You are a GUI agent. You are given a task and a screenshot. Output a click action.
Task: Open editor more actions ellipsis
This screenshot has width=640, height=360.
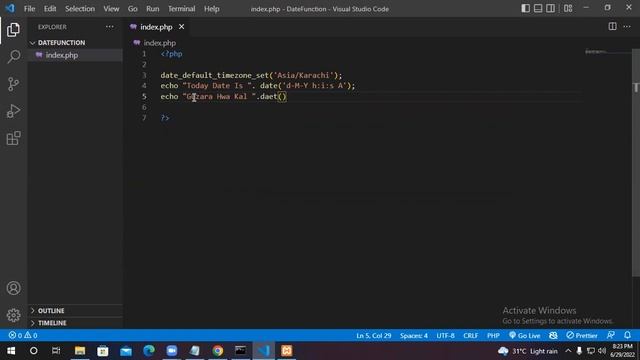tap(627, 27)
